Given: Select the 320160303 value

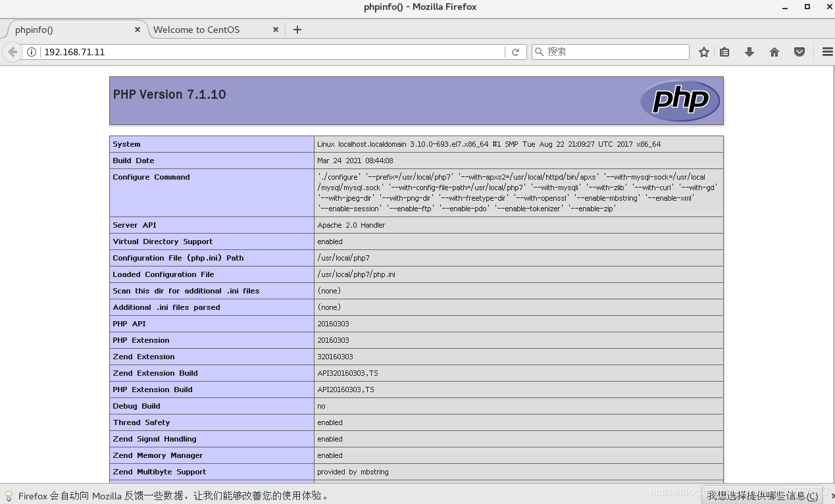Looking at the screenshot, I should pos(335,357).
